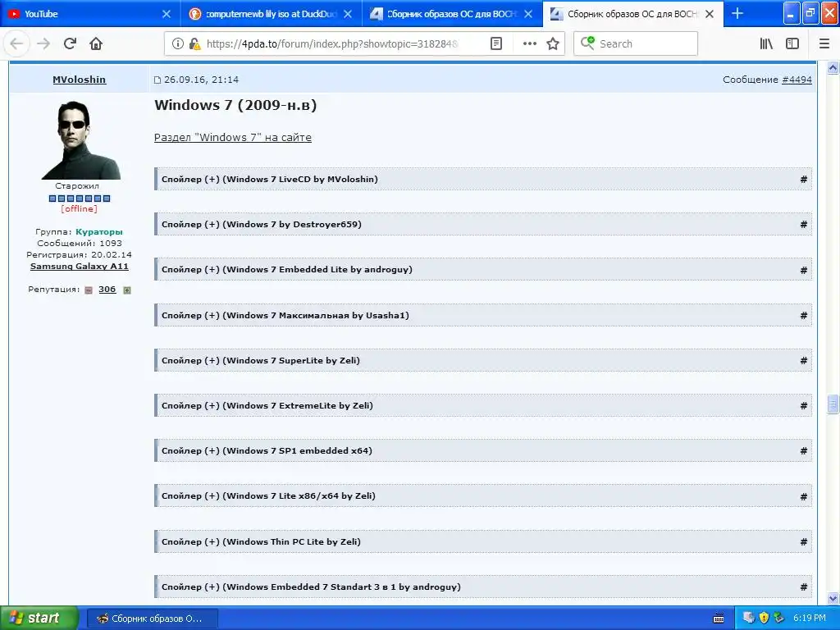Open the Library bookmarks icon
The width and height of the screenshot is (840, 630).
click(766, 44)
